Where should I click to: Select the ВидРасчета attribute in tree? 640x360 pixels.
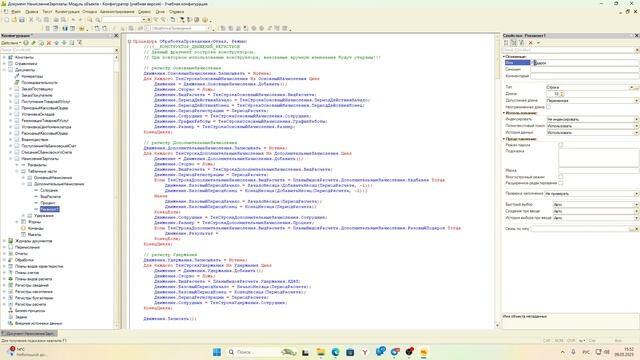pyautogui.click(x=51, y=197)
